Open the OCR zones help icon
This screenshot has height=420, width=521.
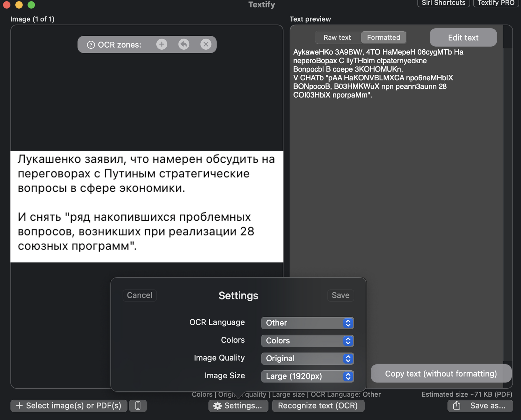(x=91, y=45)
